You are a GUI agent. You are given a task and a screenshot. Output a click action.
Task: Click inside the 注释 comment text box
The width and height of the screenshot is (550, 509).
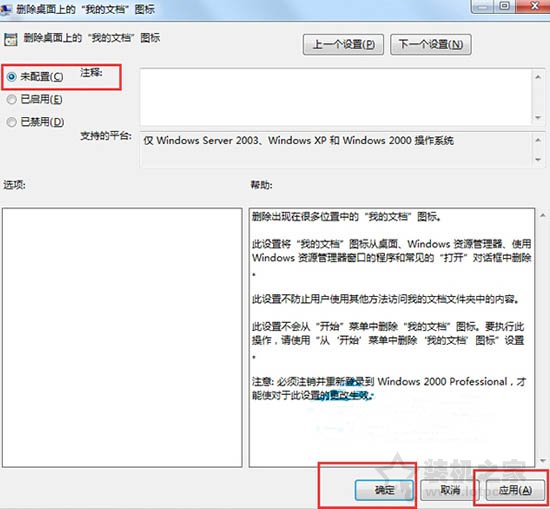(x=336, y=97)
